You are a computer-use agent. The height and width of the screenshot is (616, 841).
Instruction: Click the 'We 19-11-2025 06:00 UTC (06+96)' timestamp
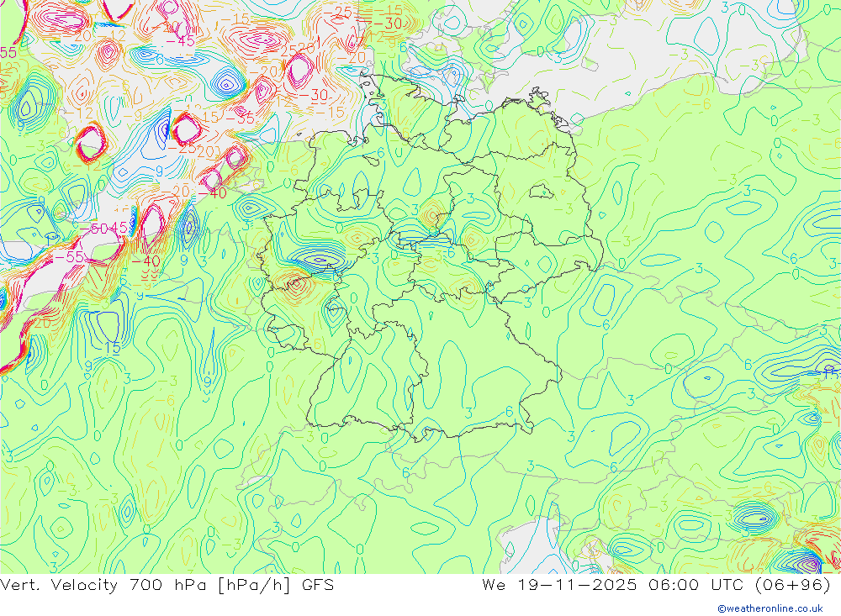click(x=656, y=585)
